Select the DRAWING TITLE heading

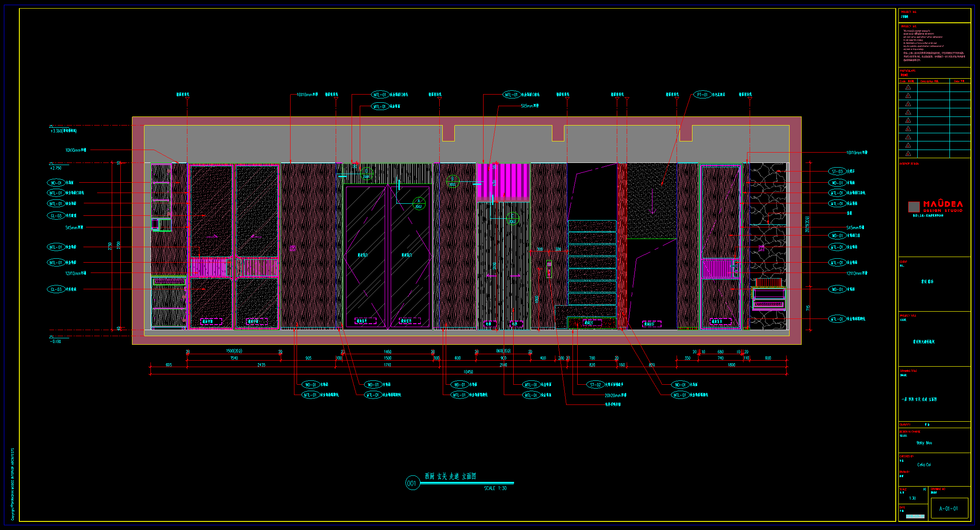pos(908,371)
